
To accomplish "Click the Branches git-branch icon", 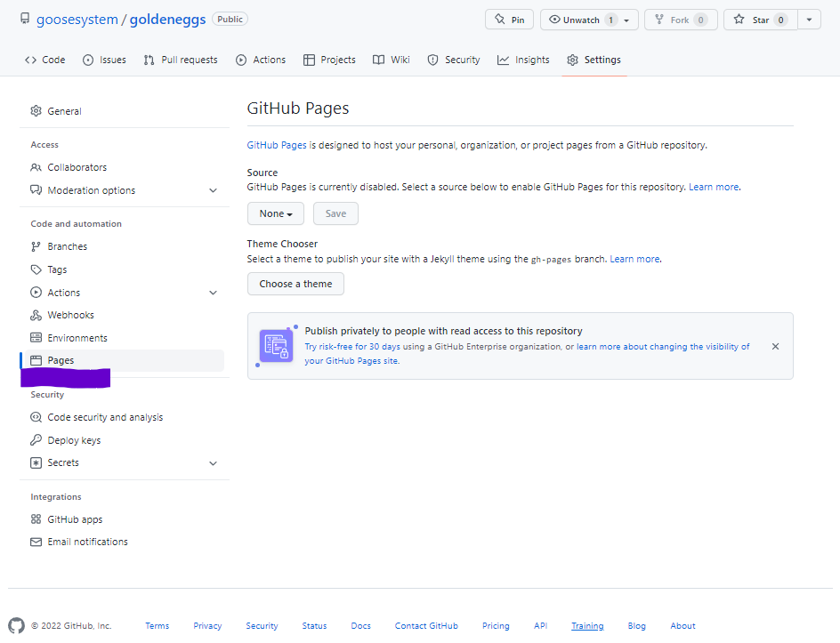I will (x=36, y=247).
